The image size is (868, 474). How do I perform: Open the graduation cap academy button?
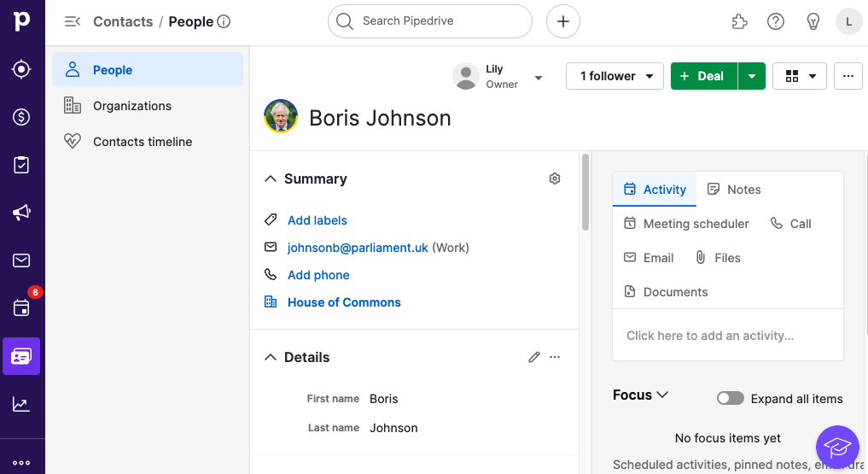(x=837, y=447)
